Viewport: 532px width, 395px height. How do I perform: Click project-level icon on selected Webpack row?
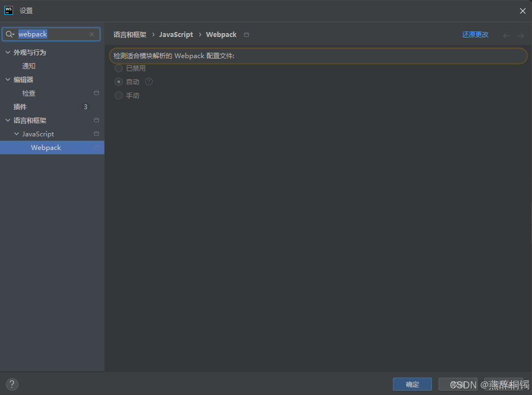point(96,147)
